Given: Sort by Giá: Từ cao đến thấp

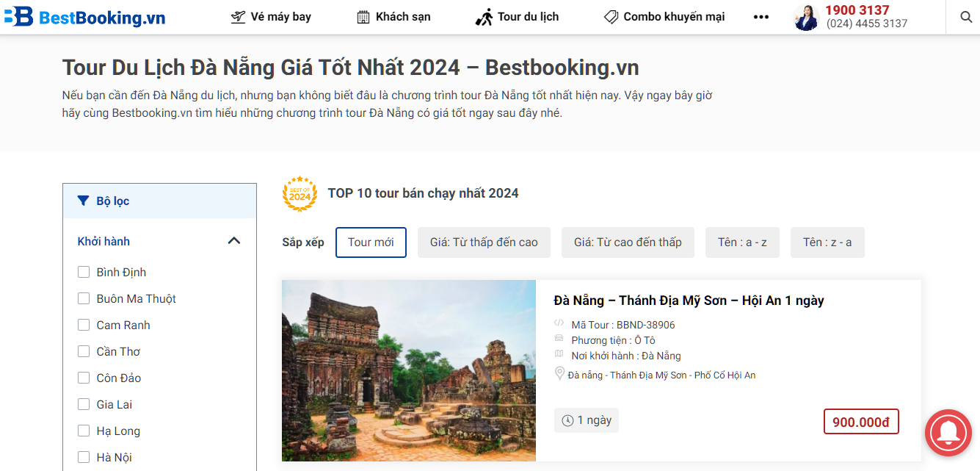Looking at the screenshot, I should pos(628,242).
